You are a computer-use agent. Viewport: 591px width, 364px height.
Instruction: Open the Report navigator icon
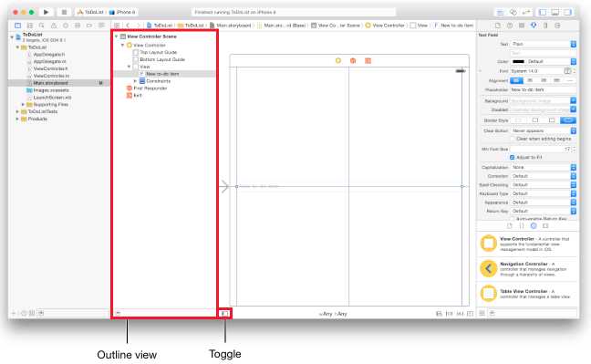tap(101, 26)
